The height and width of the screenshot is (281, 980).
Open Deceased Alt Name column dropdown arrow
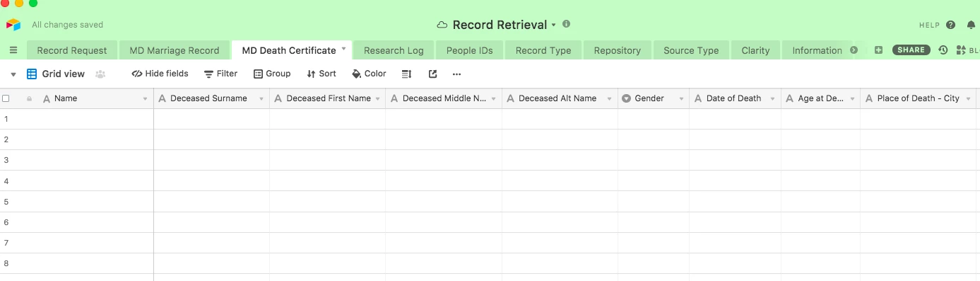coord(610,99)
